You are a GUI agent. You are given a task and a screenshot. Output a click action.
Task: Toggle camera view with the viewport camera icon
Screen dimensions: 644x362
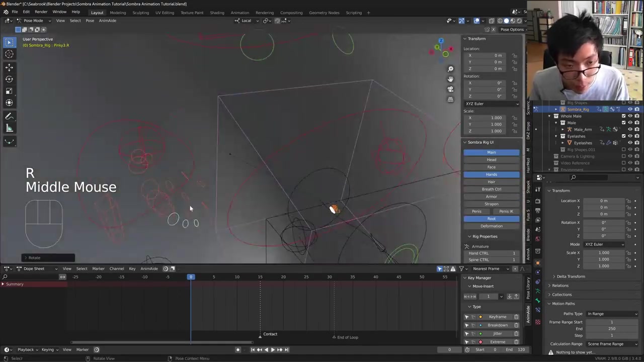pos(450,89)
